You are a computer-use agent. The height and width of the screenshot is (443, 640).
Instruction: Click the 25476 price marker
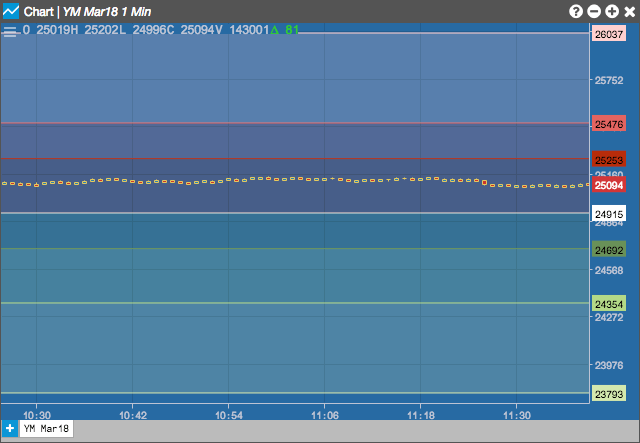[x=609, y=124]
